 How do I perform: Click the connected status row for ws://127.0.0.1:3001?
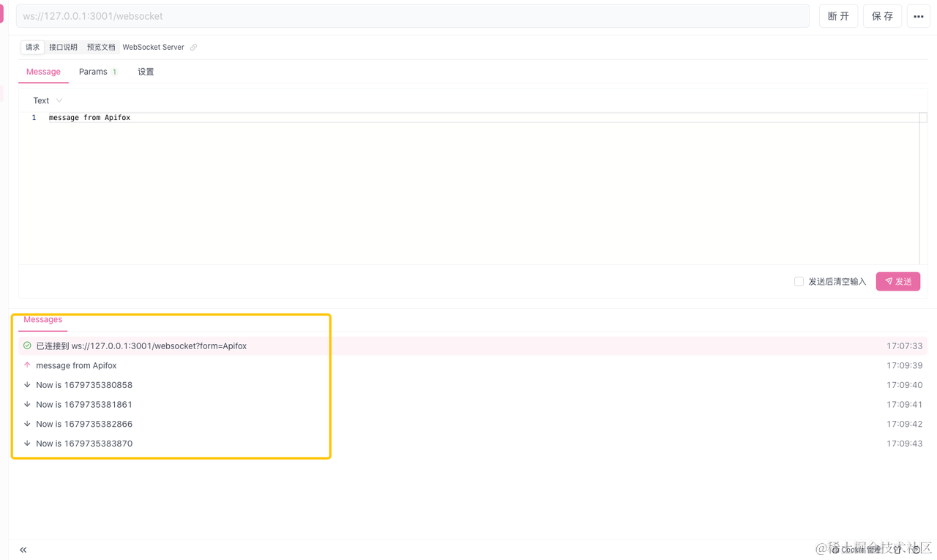473,346
